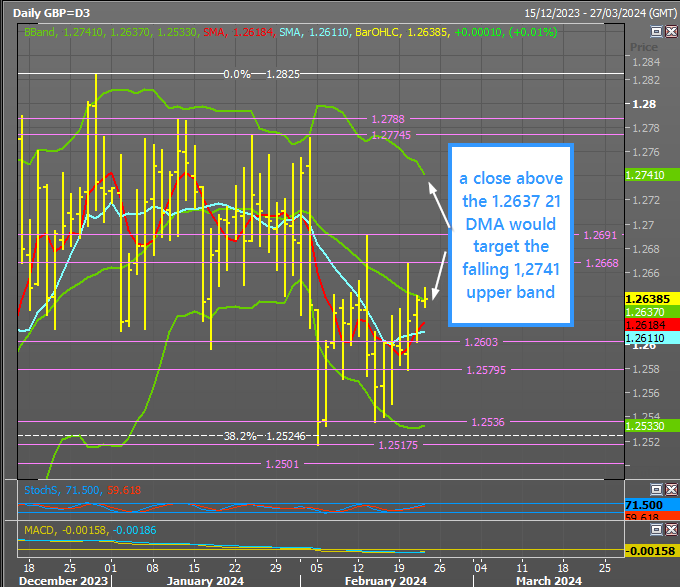Select the StochS 71.500 legend label
The height and width of the screenshot is (587, 680).
(x=62, y=490)
